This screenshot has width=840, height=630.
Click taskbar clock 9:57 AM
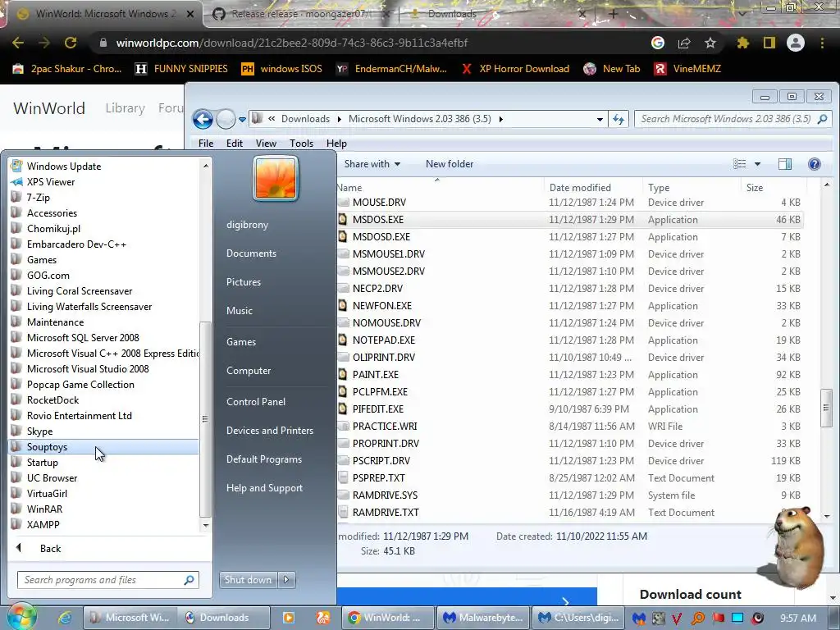[798, 619]
